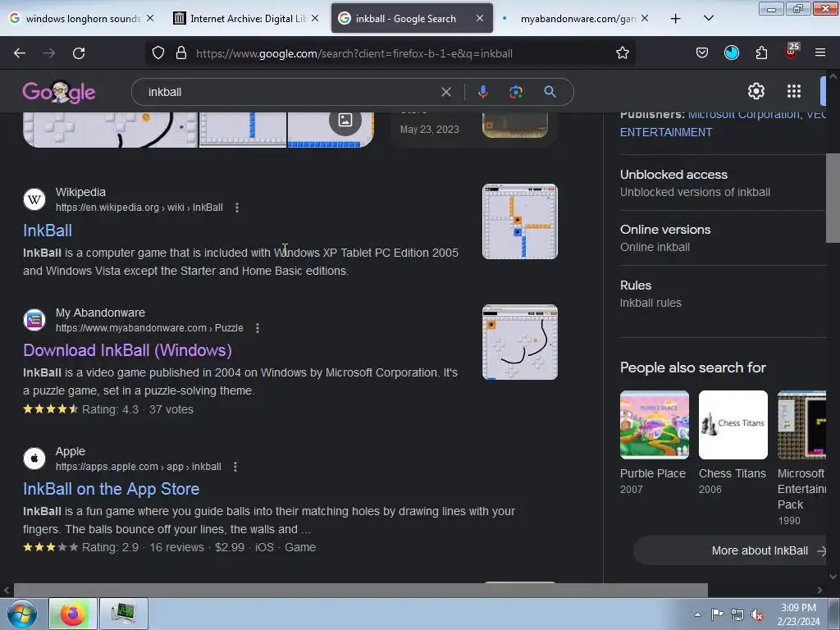
Task: Click the Apple site favicon
Action: 34,459
